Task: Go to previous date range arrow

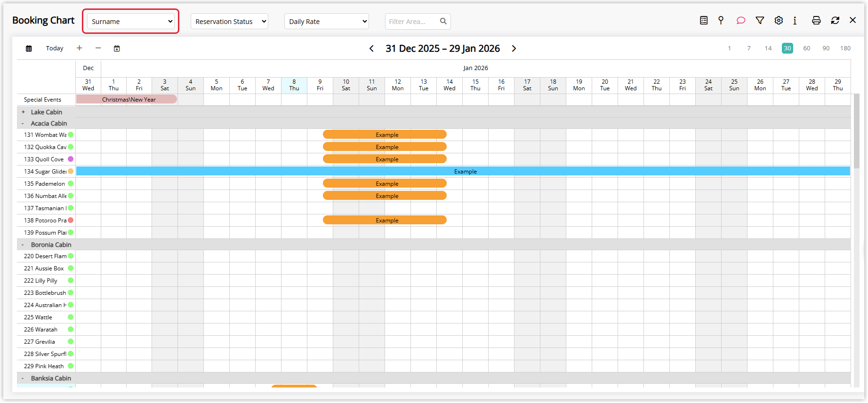Action: [371, 48]
